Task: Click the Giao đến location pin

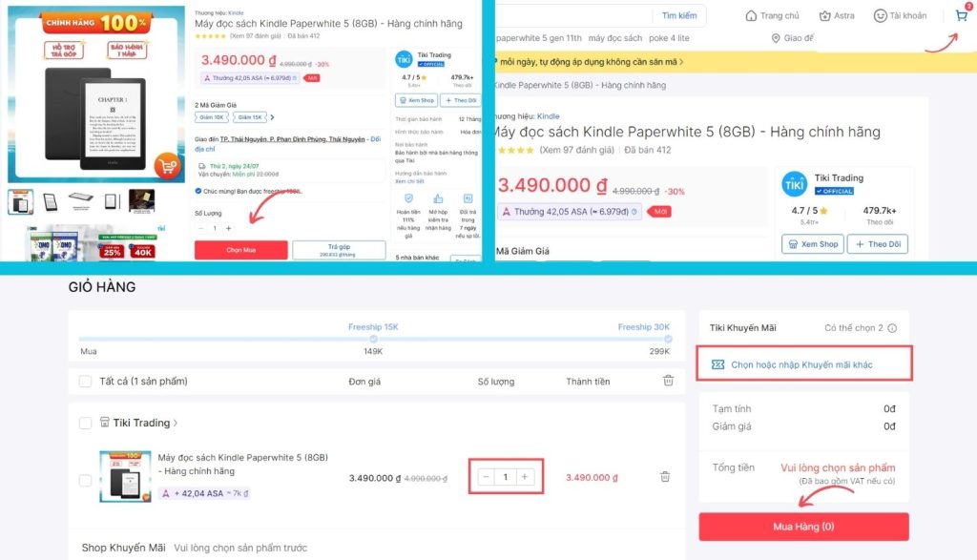Action: pos(776,38)
